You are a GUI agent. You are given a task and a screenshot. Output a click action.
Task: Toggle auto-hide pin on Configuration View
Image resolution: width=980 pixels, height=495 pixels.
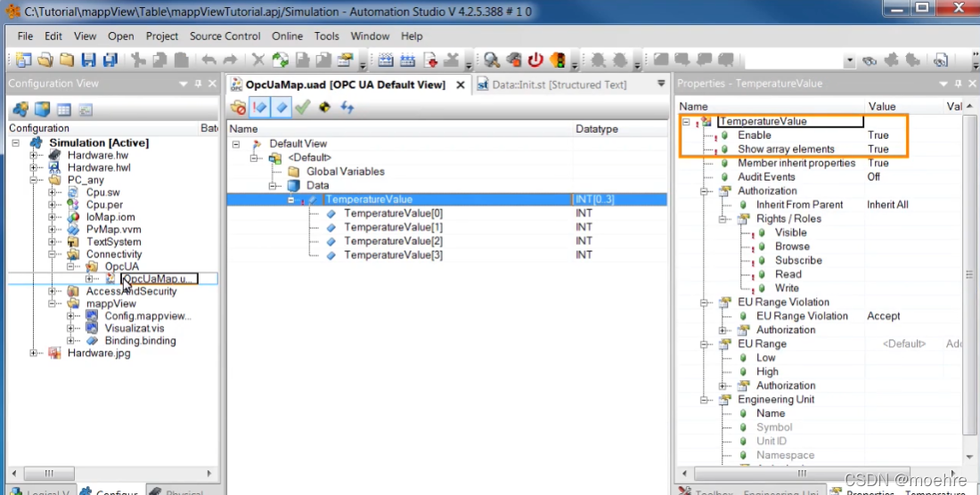coord(198,84)
